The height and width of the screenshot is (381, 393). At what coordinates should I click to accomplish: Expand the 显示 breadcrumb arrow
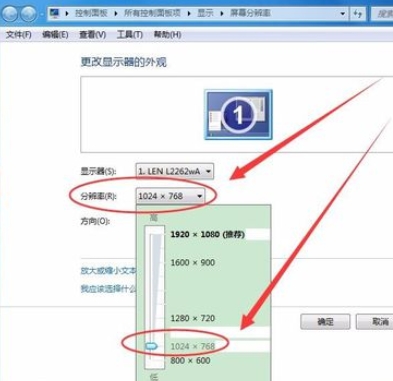point(222,14)
